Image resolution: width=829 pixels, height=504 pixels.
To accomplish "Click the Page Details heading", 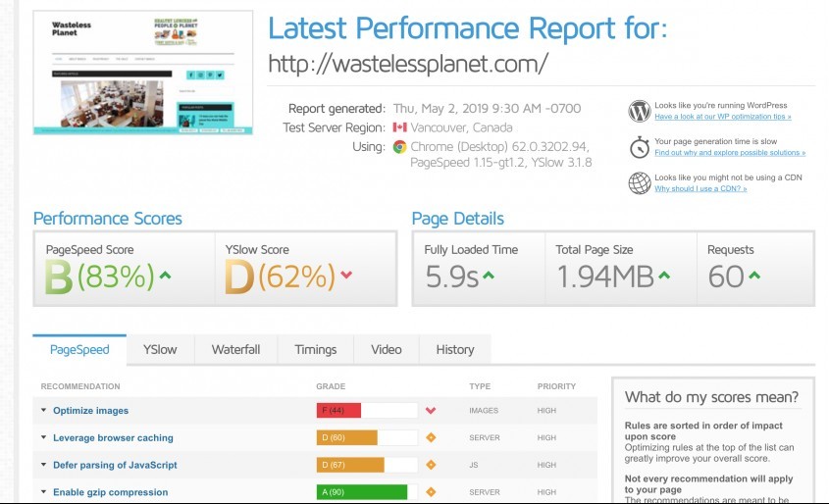I will pos(458,219).
